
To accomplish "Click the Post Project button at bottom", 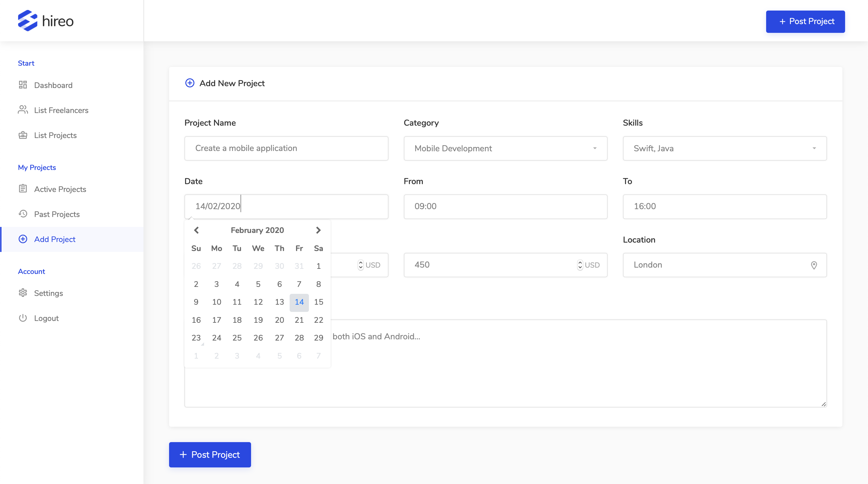I will [210, 454].
